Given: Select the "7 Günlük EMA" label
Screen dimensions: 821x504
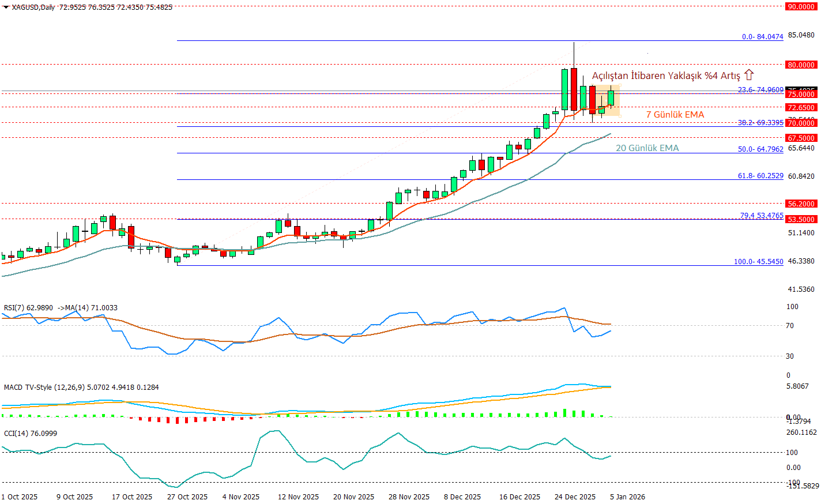Looking at the screenshot, I should click(675, 115).
